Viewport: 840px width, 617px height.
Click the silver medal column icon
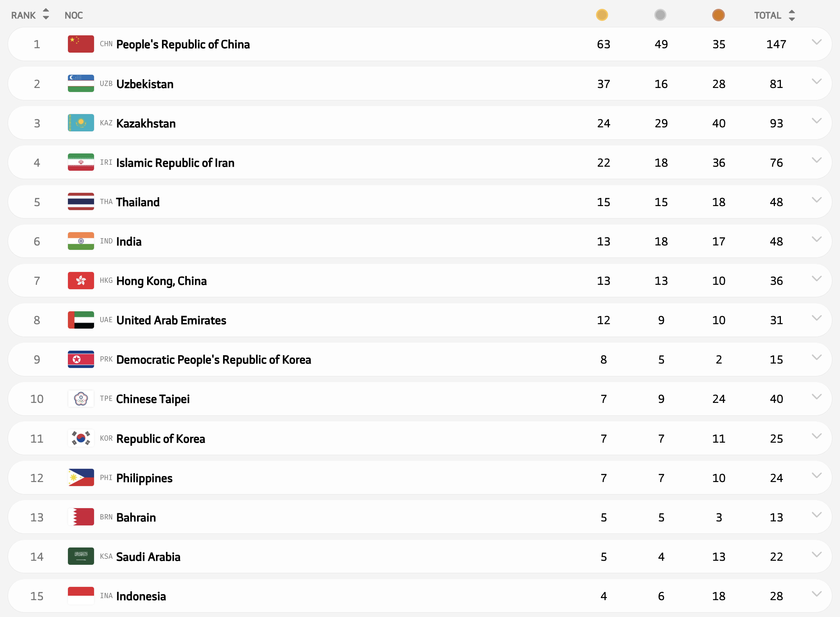click(660, 15)
